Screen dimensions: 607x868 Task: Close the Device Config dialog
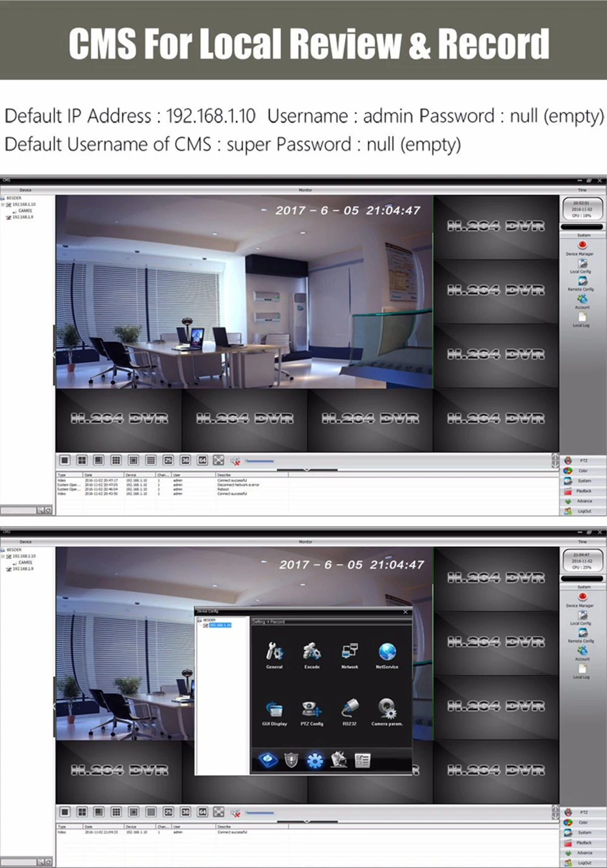(405, 612)
